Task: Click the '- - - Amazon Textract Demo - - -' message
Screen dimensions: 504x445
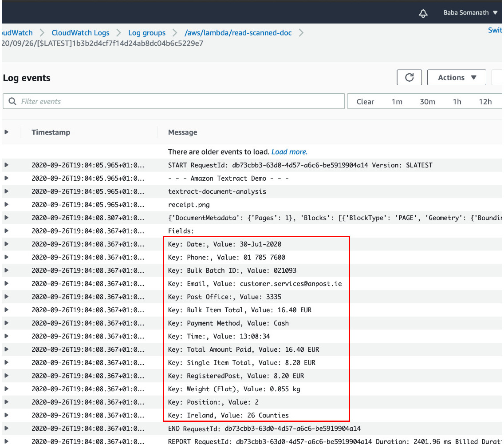Action: click(228, 178)
